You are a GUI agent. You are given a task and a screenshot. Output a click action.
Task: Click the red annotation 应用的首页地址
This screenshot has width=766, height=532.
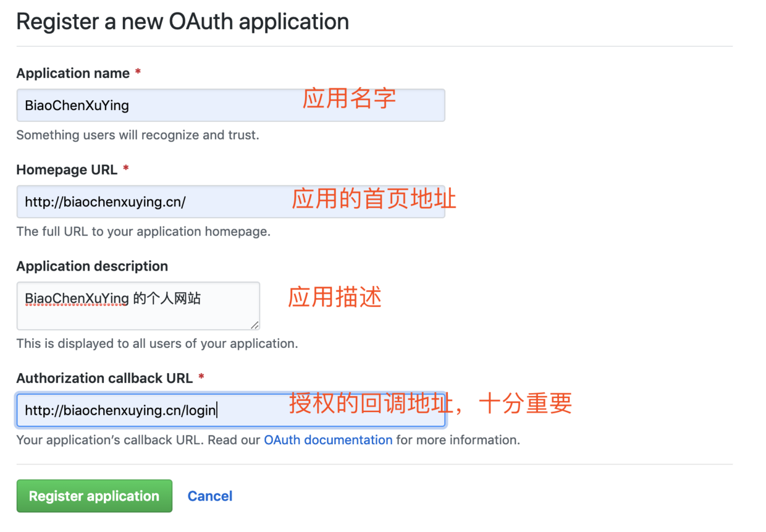374,199
